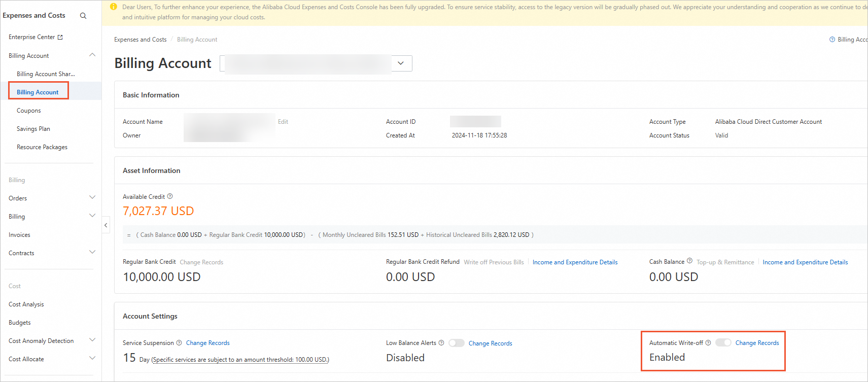868x382 pixels.
Task: Expand the Orders sidebar group
Action: tap(92, 198)
